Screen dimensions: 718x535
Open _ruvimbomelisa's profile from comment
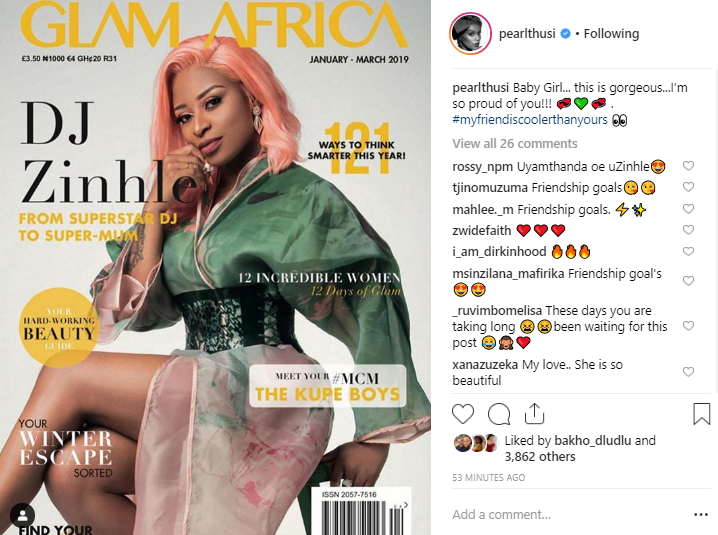[497, 311]
